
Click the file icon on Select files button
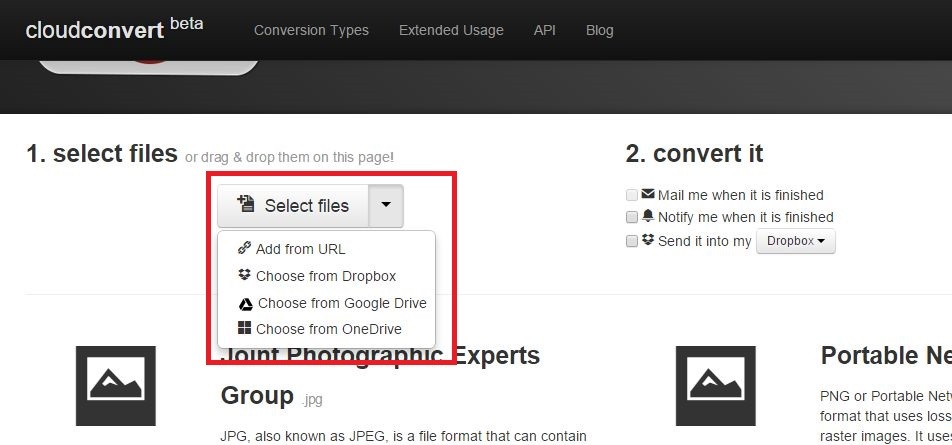click(x=246, y=203)
